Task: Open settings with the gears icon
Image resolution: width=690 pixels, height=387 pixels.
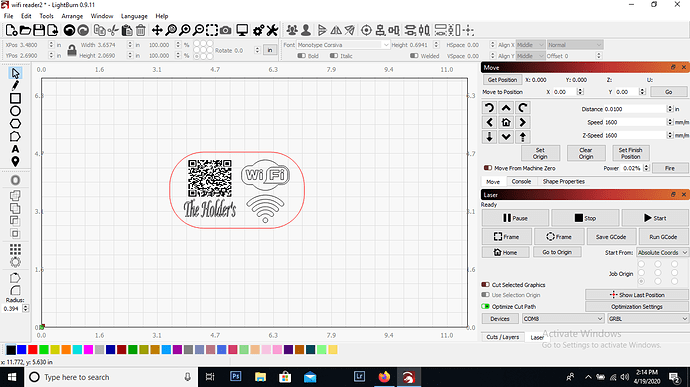Action: (258, 30)
